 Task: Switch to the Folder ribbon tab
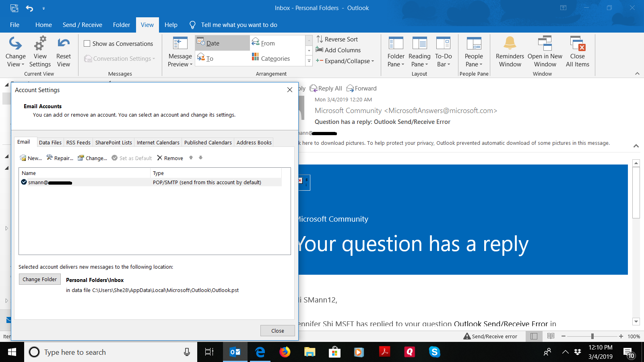coord(122,25)
